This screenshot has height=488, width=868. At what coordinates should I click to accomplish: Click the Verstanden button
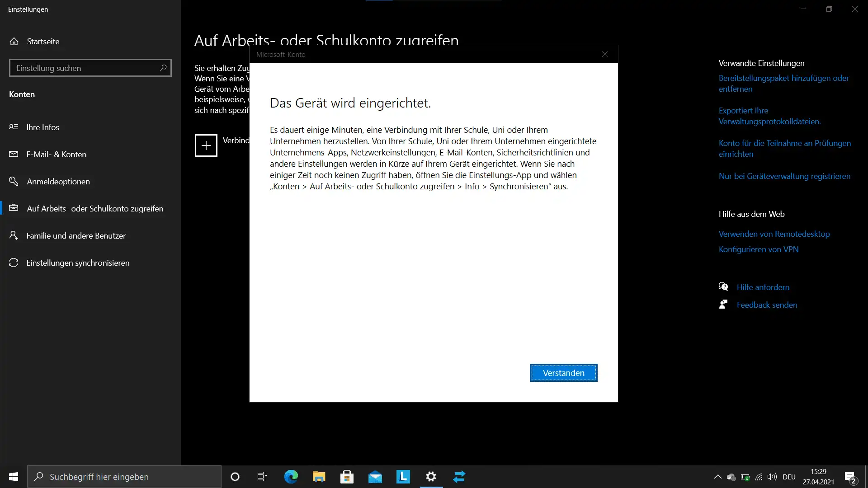click(563, 373)
